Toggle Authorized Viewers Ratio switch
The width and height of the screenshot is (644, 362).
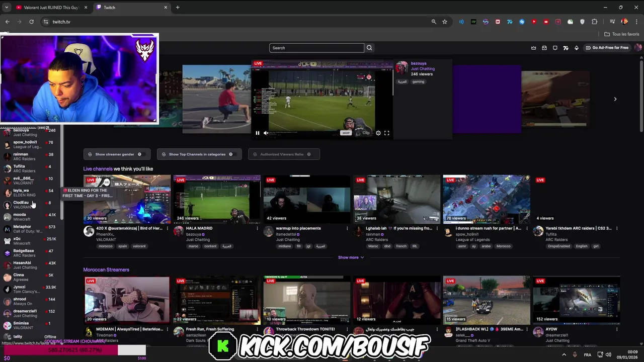coord(309,154)
